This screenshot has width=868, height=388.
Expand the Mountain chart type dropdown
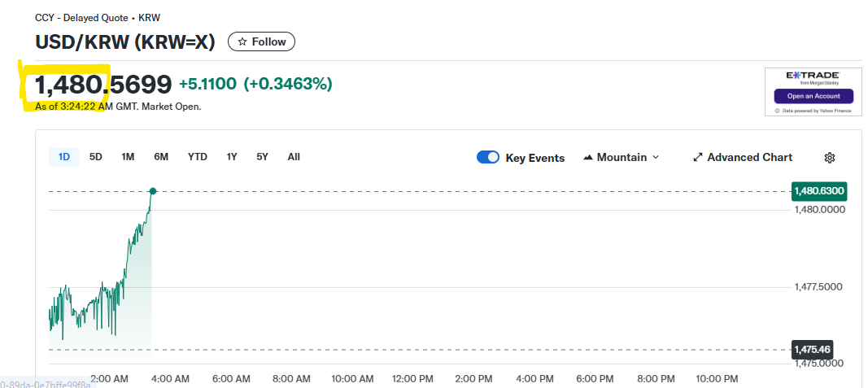click(656, 158)
